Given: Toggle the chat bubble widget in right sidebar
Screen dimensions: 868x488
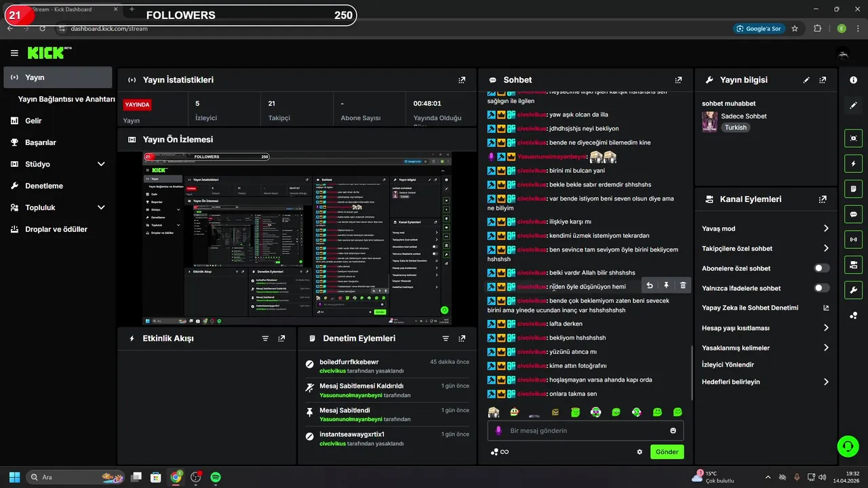Looking at the screenshot, I should click(x=853, y=214).
